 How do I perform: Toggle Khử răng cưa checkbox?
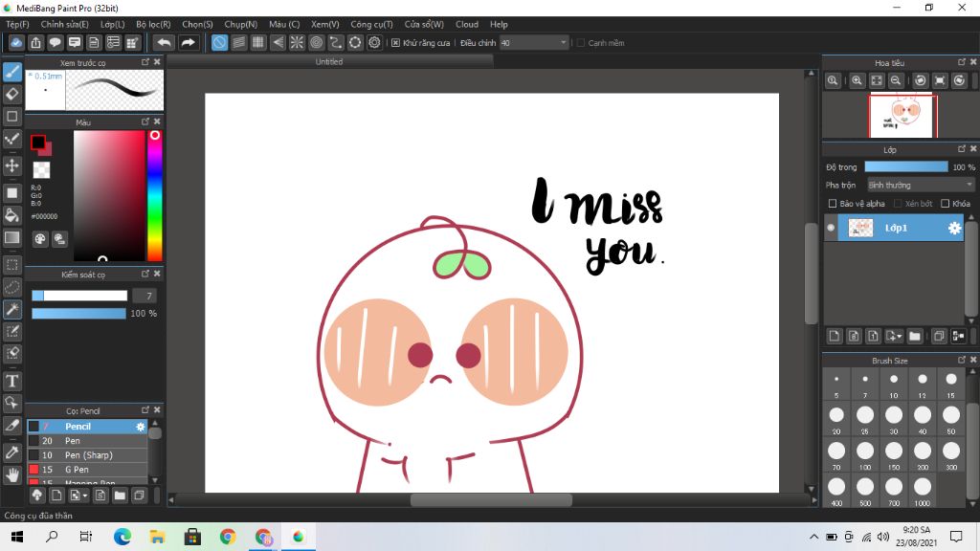395,43
